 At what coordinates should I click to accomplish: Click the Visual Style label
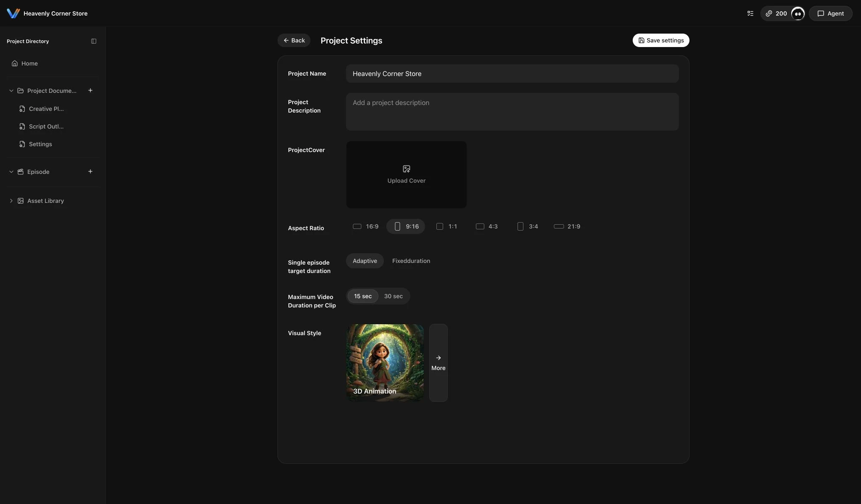pos(304,333)
